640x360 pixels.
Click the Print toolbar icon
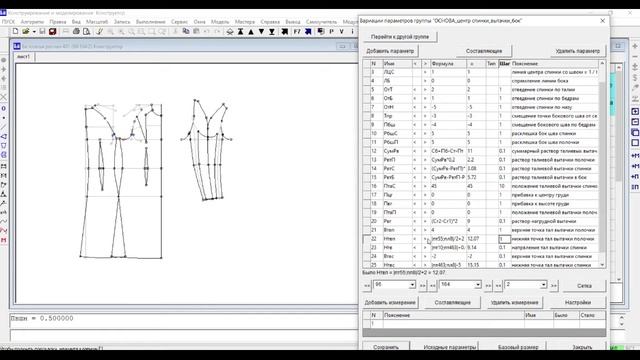(76, 31)
